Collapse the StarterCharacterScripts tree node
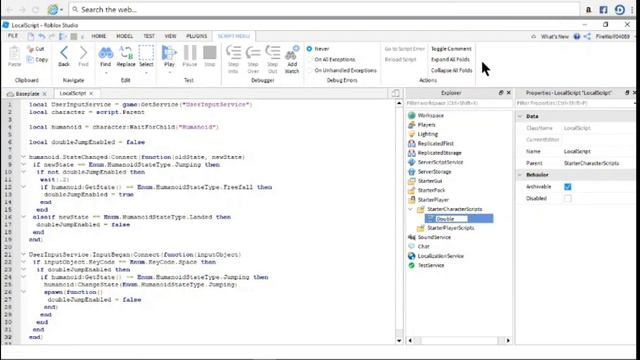640x360 pixels. [x=410, y=209]
